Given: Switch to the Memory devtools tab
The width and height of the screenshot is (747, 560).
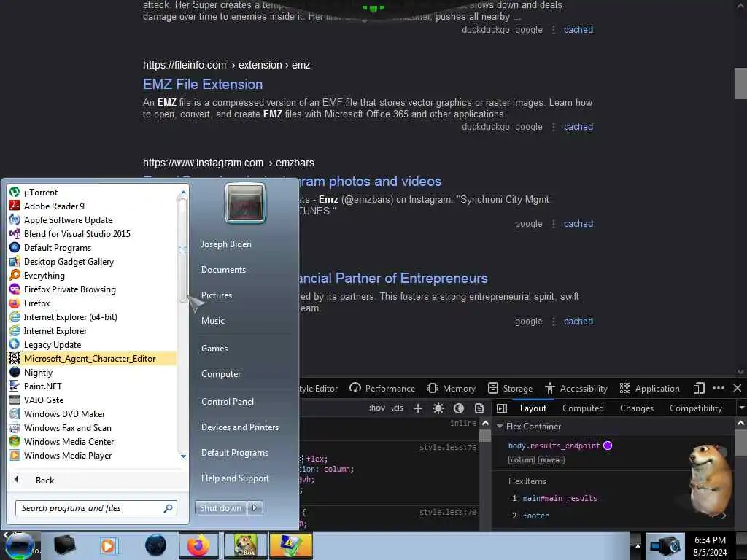Looking at the screenshot, I should click(451, 388).
